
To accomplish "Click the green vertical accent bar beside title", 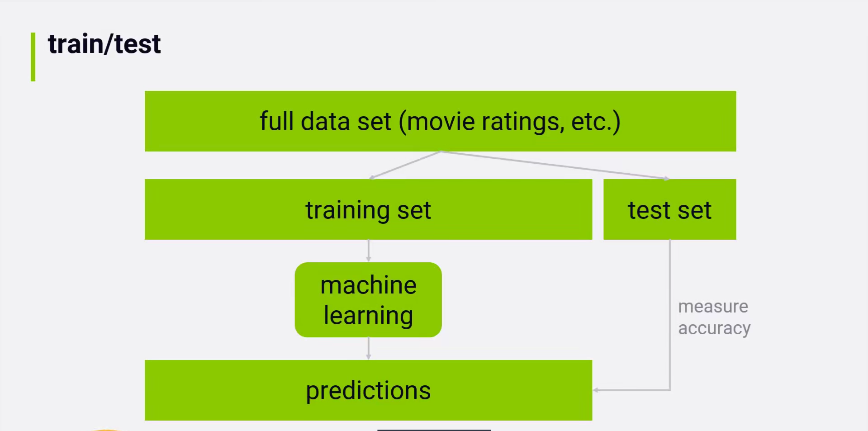I will (33, 57).
